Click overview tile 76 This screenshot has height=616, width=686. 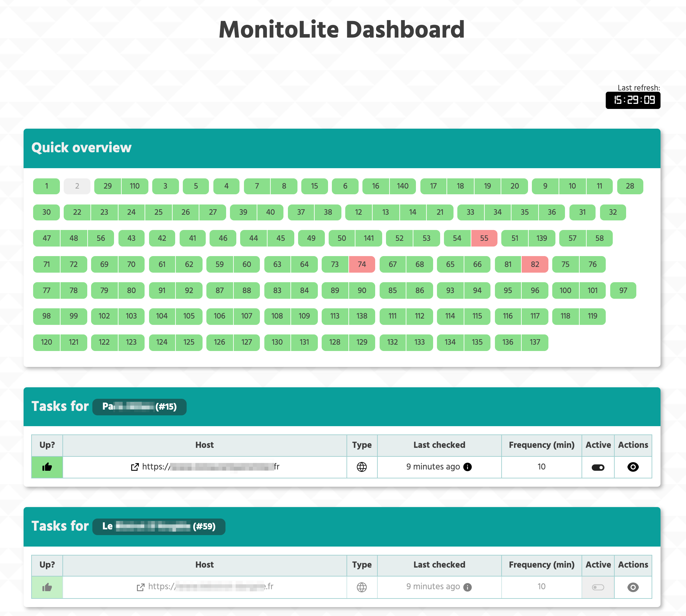click(x=592, y=264)
